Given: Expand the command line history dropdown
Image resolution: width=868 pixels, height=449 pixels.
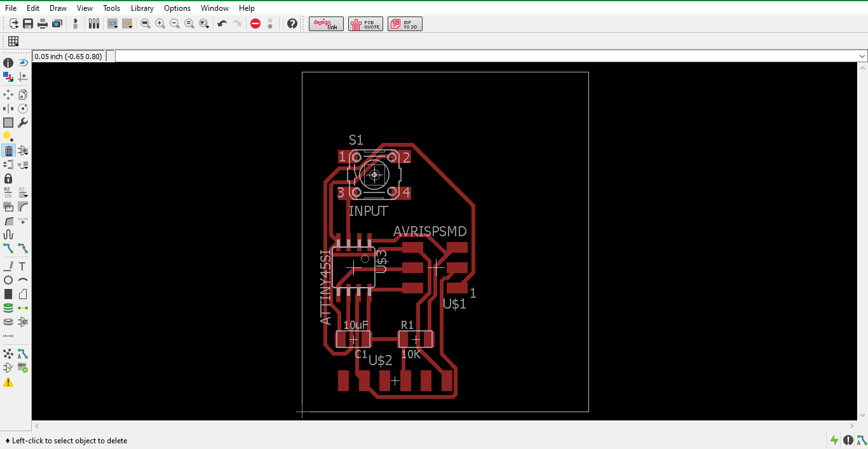Looking at the screenshot, I should [x=862, y=57].
